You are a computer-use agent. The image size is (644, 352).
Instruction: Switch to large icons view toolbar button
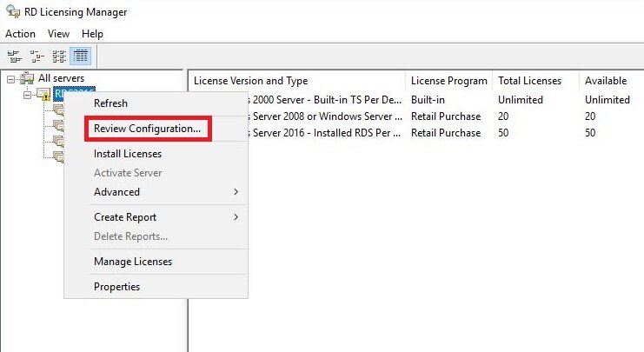(15, 56)
